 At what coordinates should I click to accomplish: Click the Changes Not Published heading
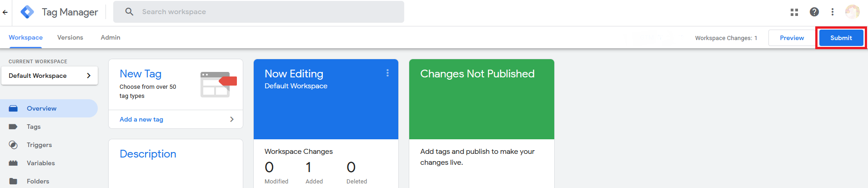pyautogui.click(x=477, y=74)
